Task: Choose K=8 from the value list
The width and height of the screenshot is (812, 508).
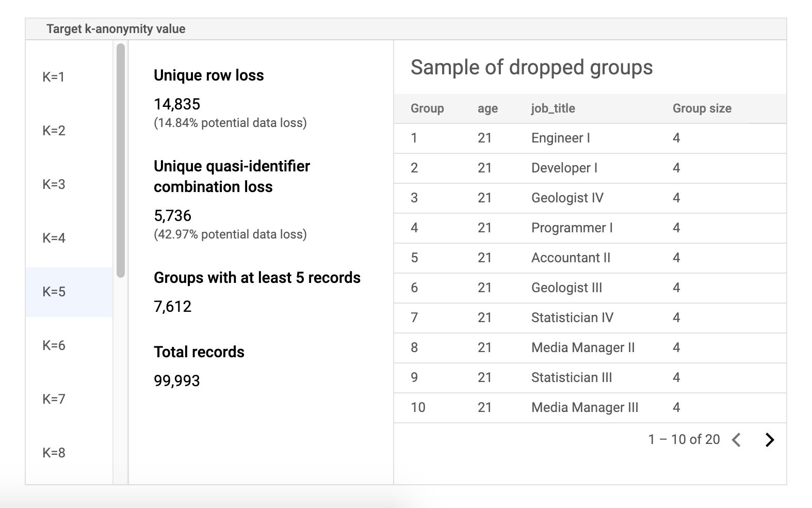Action: click(54, 453)
